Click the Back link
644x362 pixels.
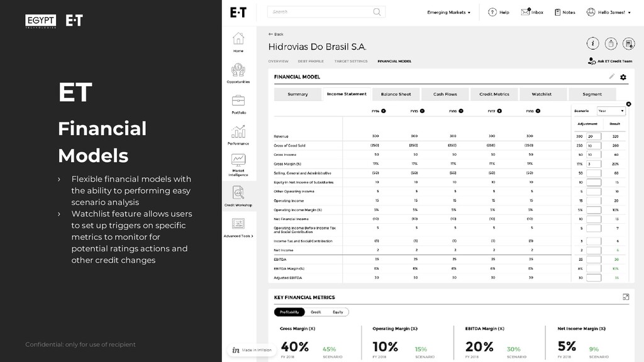[x=275, y=34]
